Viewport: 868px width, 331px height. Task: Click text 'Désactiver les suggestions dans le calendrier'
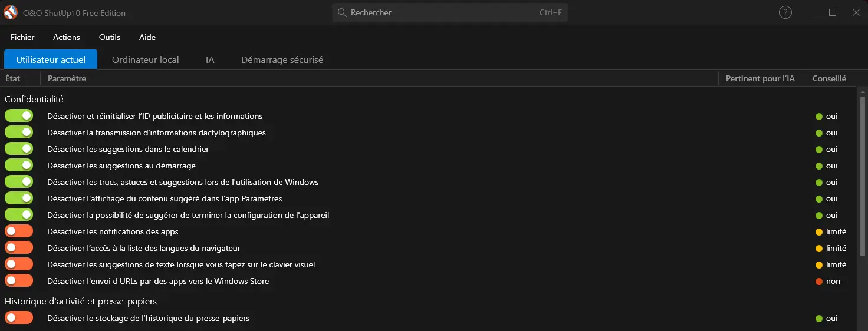click(128, 149)
